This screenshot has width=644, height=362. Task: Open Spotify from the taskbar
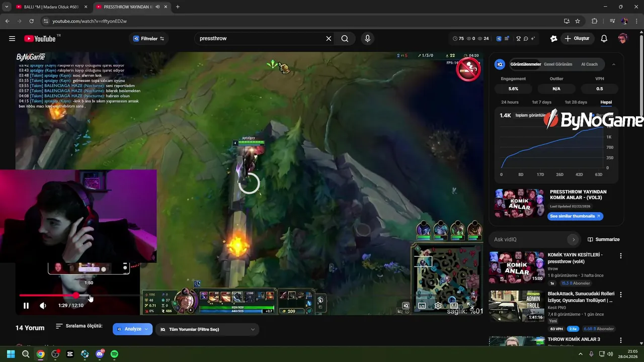pyautogui.click(x=114, y=354)
